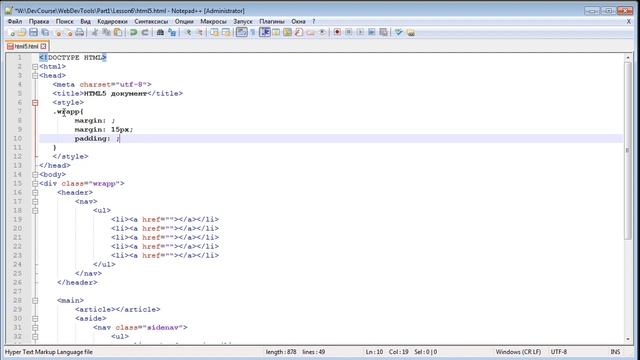Image resolution: width=640 pixels, height=360 pixels.
Task: Open the Файл menu
Action: (15, 21)
